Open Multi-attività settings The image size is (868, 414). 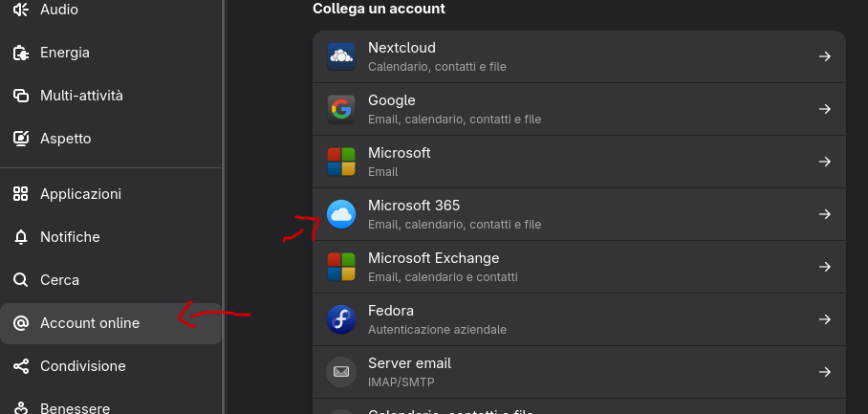point(81,96)
